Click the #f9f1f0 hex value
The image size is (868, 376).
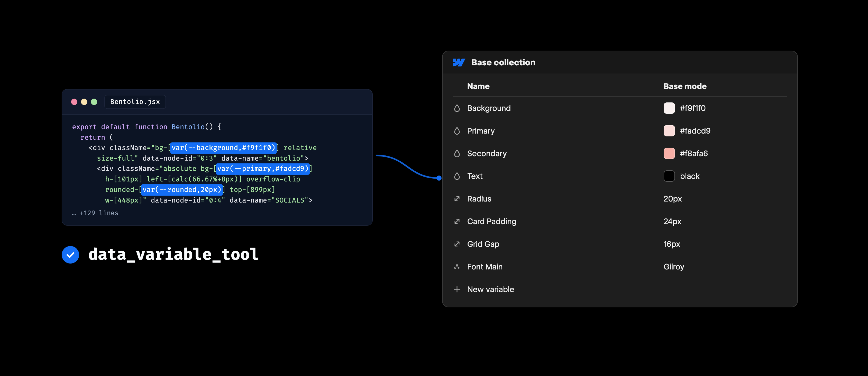pyautogui.click(x=693, y=108)
